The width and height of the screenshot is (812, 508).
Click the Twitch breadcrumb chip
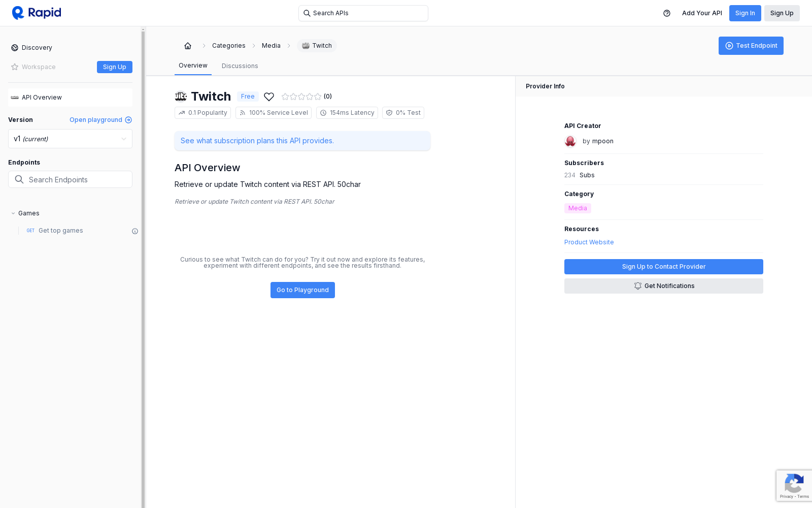[317, 46]
